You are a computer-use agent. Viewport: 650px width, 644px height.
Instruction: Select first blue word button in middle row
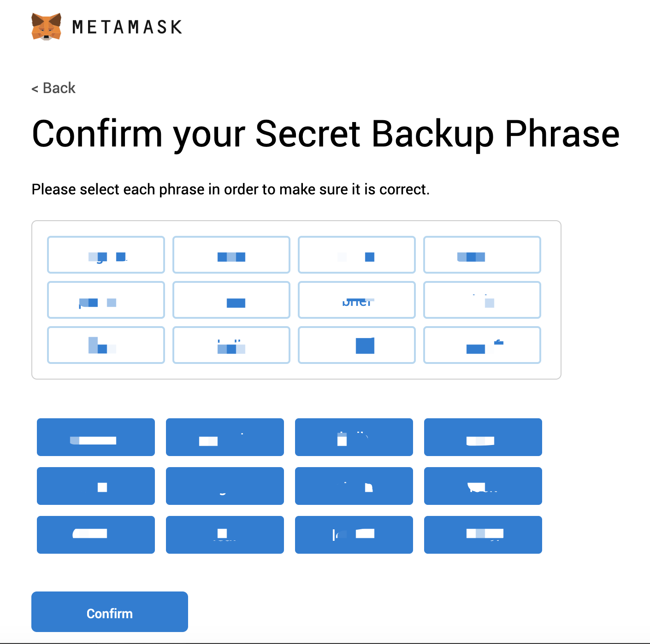click(96, 486)
